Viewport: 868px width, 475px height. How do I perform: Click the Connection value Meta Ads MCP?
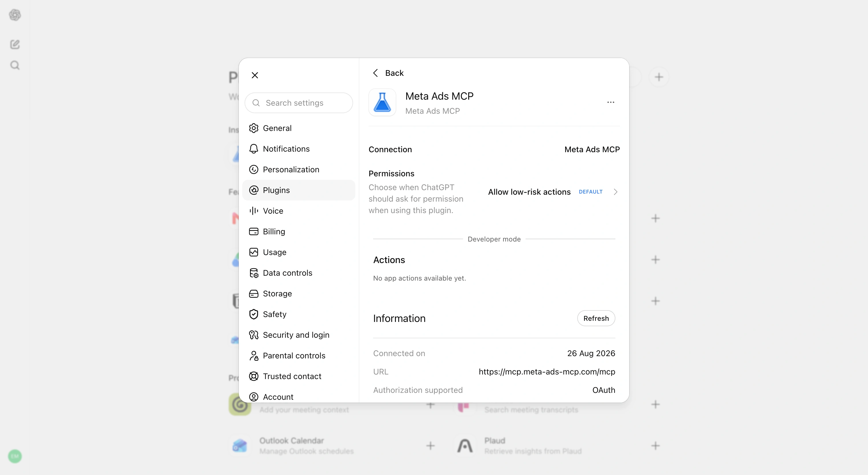coord(592,149)
